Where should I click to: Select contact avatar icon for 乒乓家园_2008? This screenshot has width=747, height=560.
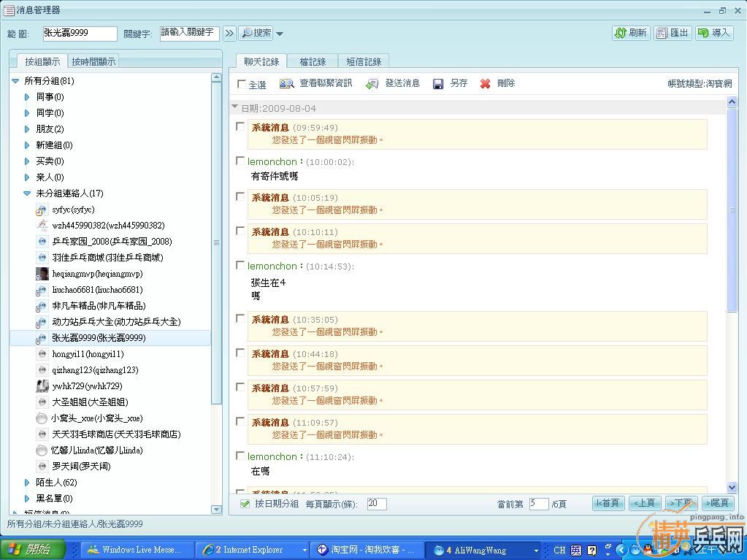click(42, 242)
